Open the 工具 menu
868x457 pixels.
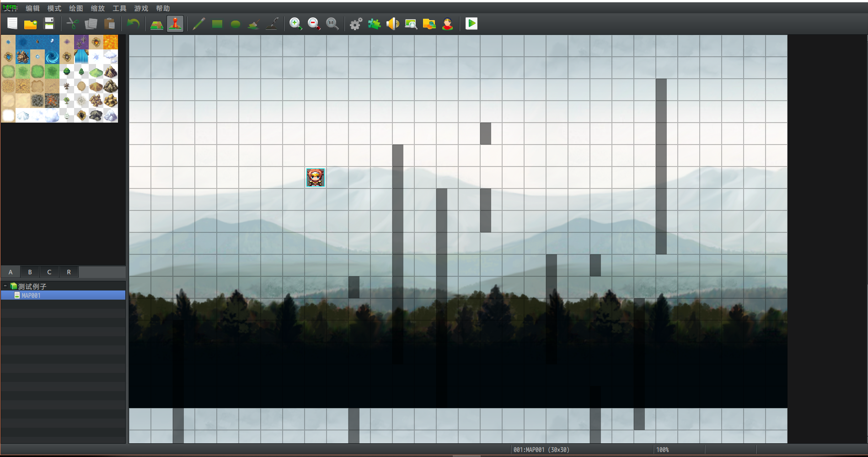coord(119,8)
